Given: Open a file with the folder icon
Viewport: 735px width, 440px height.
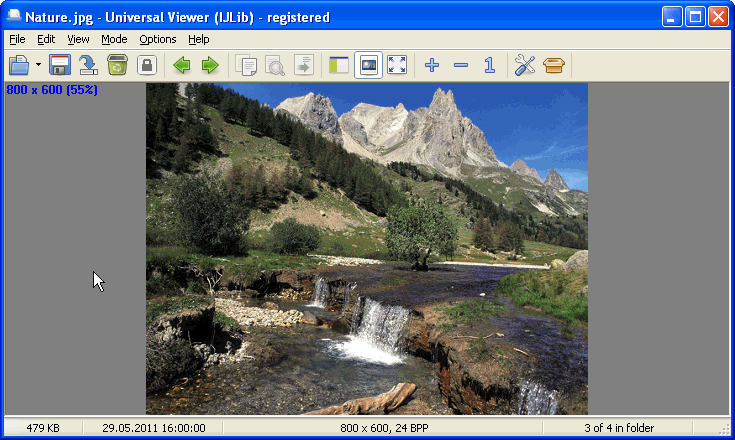Looking at the screenshot, I should click(19, 65).
